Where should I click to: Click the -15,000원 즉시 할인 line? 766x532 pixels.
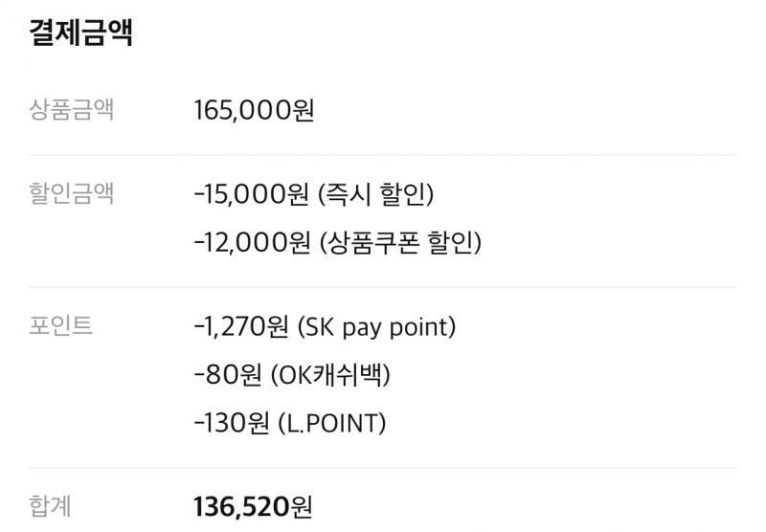pyautogui.click(x=314, y=194)
